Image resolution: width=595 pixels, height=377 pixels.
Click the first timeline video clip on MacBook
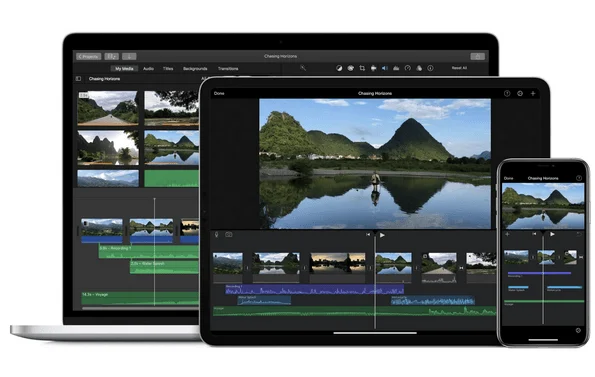102,230
